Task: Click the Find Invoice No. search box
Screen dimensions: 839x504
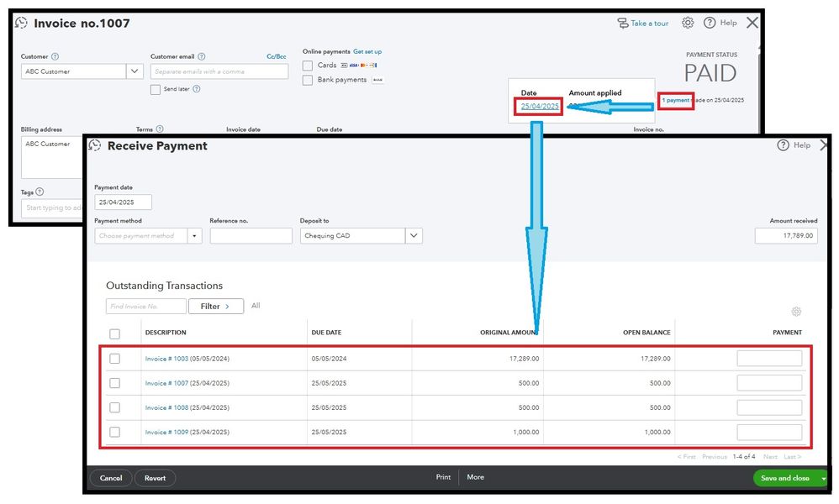Action: pyautogui.click(x=146, y=307)
